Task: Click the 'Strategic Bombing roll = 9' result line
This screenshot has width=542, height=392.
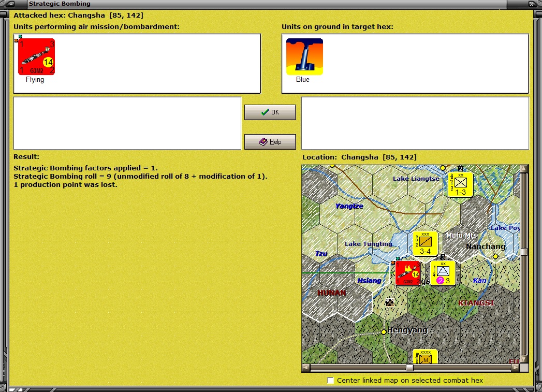Action: pyautogui.click(x=140, y=176)
